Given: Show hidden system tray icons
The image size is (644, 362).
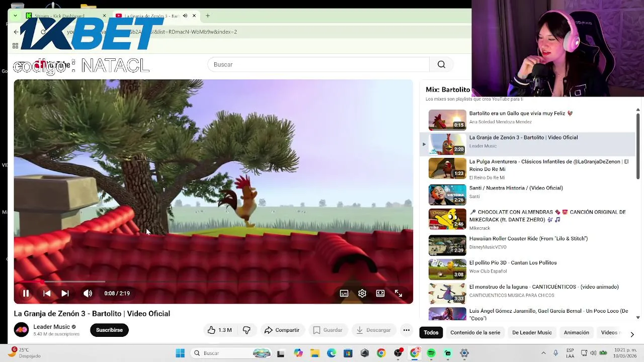Looking at the screenshot, I should (x=543, y=353).
